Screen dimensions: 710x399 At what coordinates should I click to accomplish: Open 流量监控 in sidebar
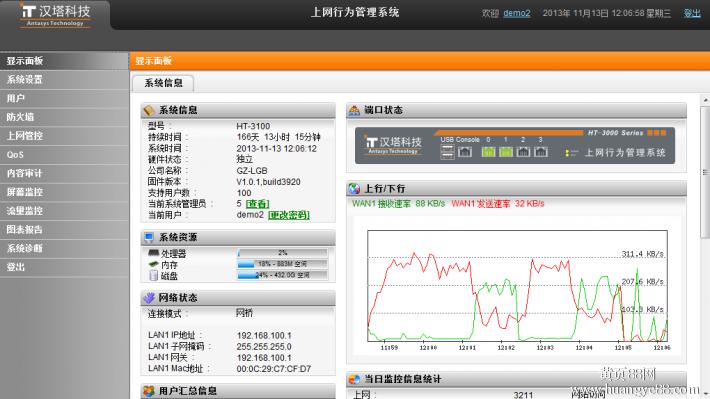pos(64,211)
